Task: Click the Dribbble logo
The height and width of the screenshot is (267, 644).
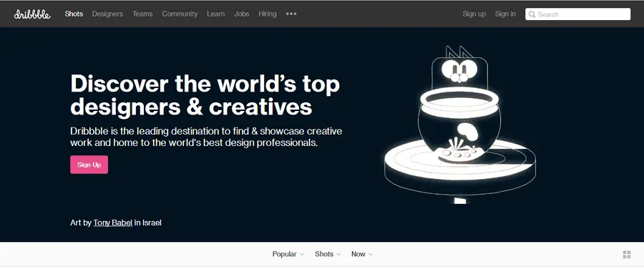Action: coord(32,14)
